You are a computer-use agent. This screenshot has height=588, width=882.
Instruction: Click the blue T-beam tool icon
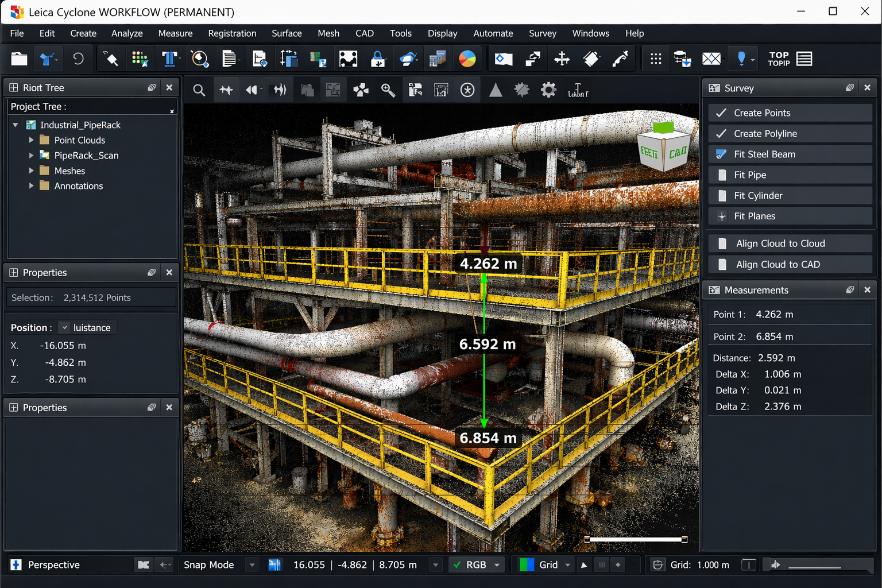(169, 59)
